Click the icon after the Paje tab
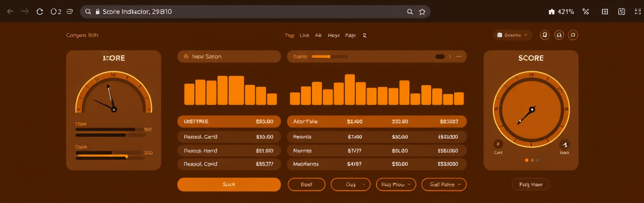Image resolution: width=644 pixels, height=203 pixels. 364,35
